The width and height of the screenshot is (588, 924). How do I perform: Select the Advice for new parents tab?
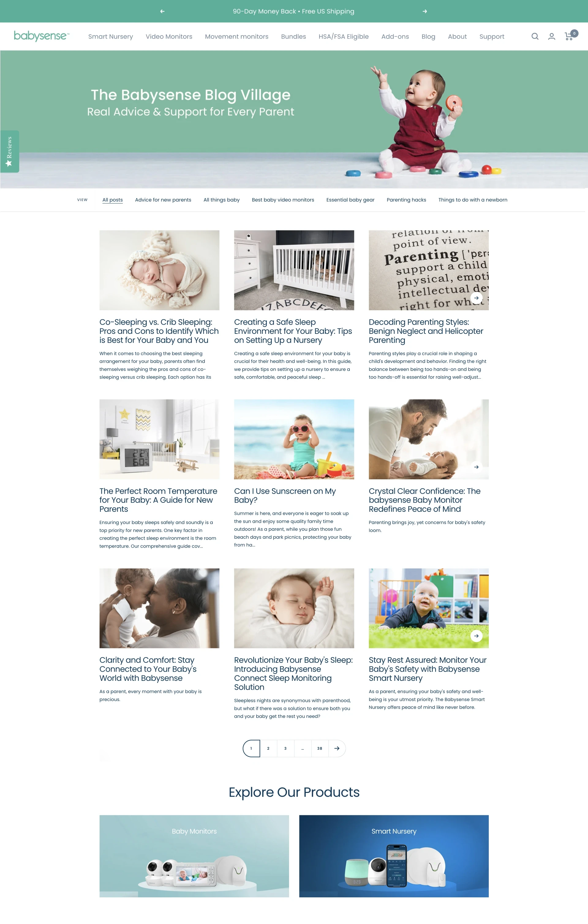coord(162,200)
